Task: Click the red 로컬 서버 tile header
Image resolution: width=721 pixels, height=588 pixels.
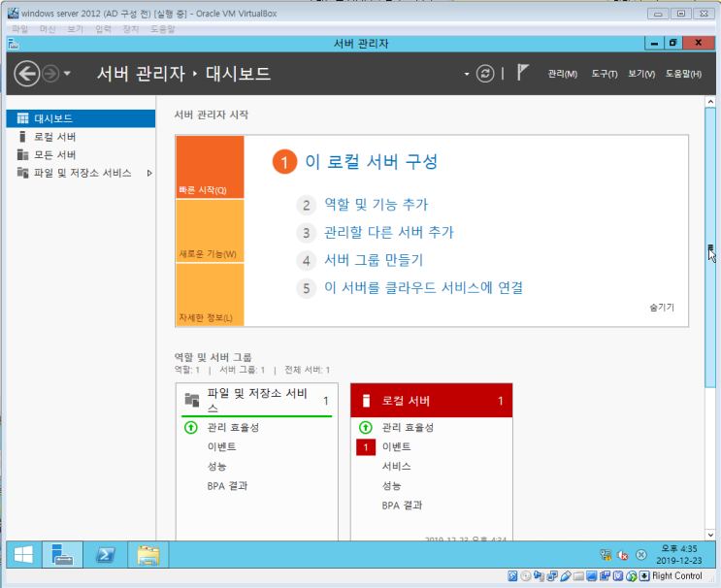Action: coord(431,401)
